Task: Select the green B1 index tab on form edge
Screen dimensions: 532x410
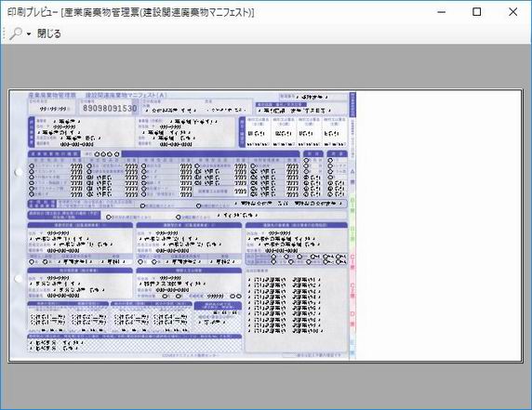Action: tap(352, 206)
